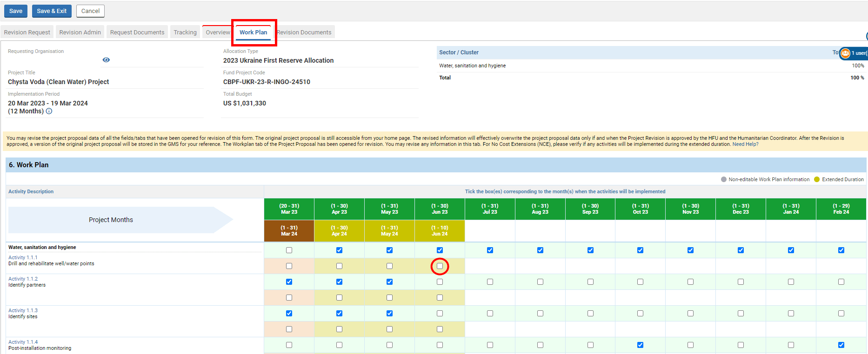The width and height of the screenshot is (868, 354).
Task: Open the Revision Request tab
Action: pos(27,33)
